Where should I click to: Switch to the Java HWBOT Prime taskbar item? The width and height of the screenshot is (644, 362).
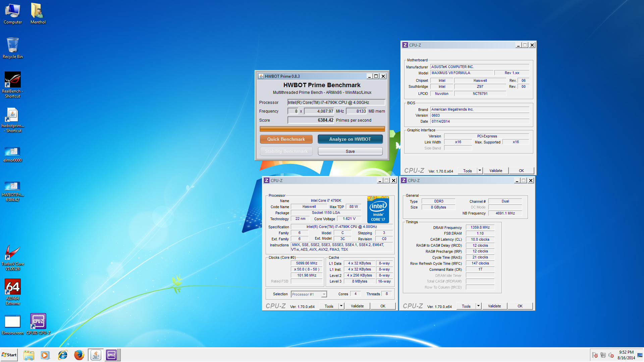pos(96,355)
